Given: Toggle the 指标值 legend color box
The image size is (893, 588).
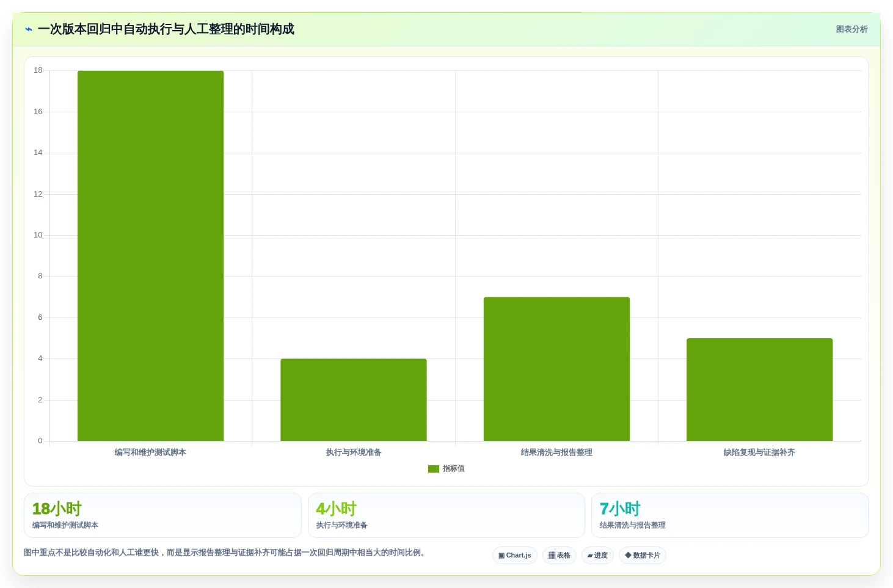Looking at the screenshot, I should [434, 469].
